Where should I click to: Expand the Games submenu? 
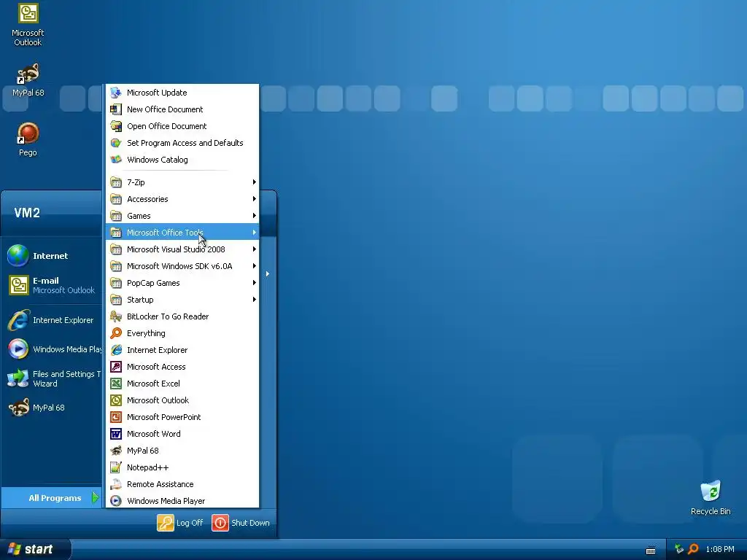pos(182,216)
